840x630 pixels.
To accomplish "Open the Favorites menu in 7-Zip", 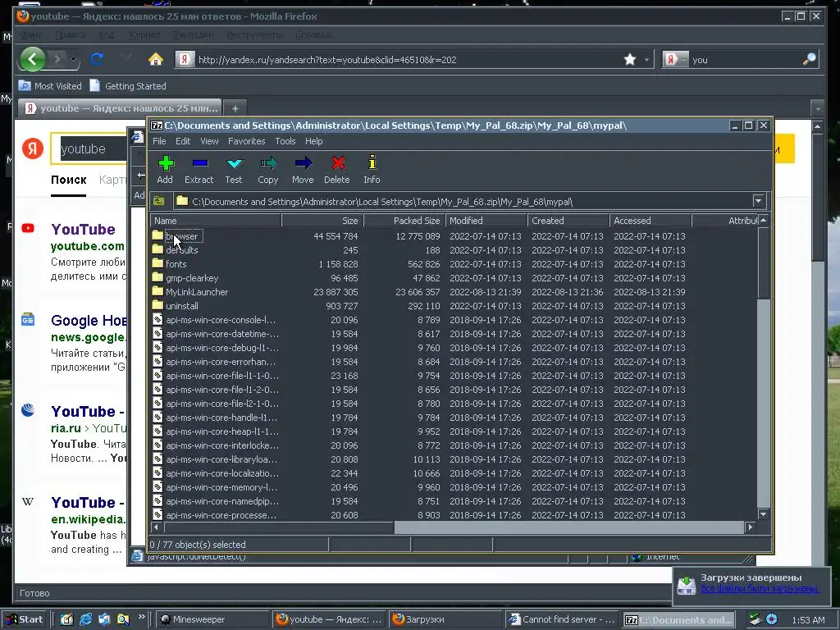I will click(246, 141).
